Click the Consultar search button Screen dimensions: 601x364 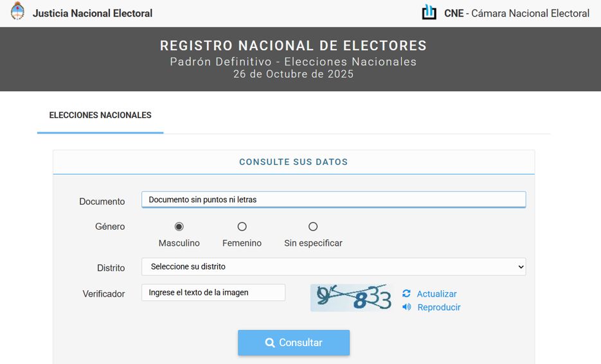294,343
